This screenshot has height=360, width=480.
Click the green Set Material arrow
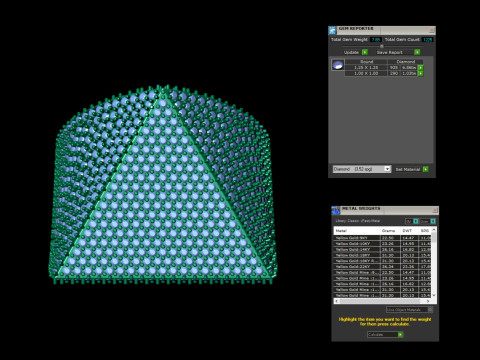(426, 169)
